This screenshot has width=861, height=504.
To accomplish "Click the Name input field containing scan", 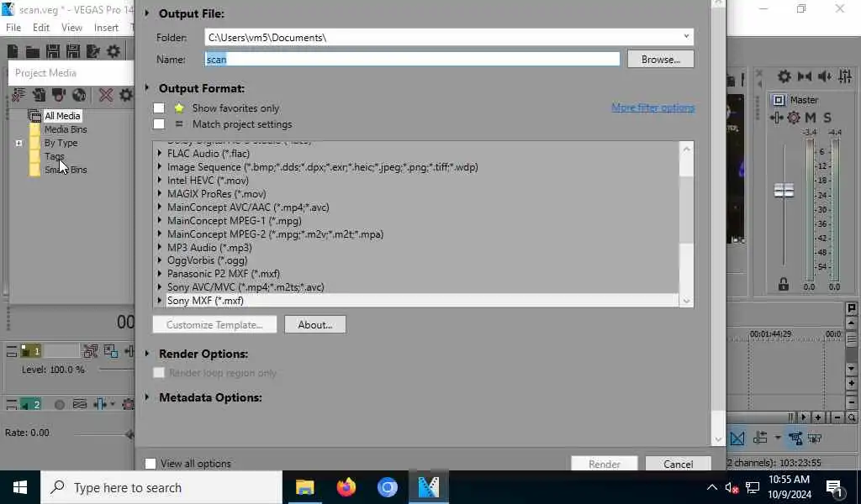I will click(412, 60).
